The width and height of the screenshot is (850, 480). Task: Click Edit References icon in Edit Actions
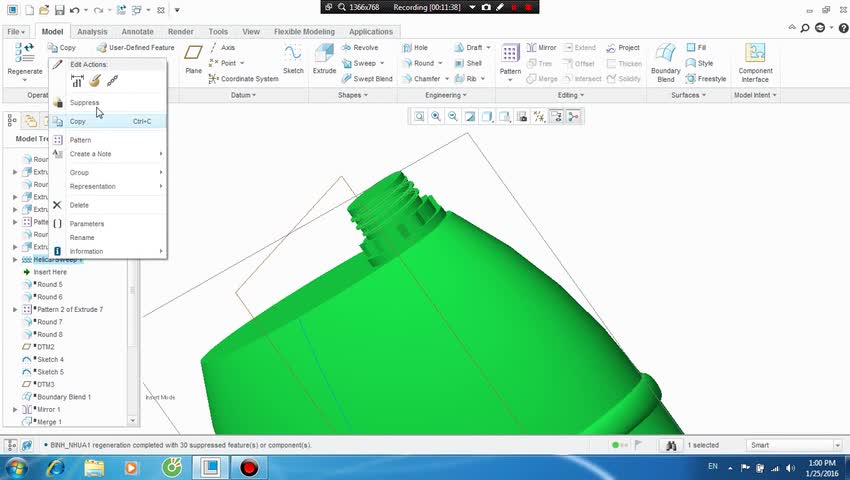point(112,81)
